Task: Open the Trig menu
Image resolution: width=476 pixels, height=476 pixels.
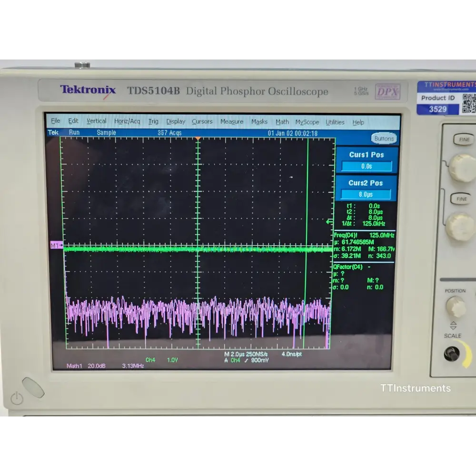Action: [x=153, y=121]
